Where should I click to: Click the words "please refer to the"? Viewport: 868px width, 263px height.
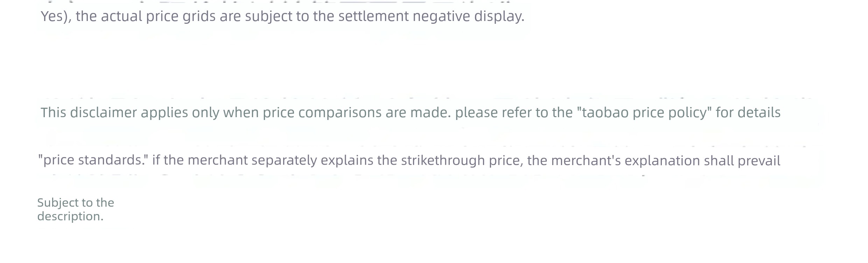[x=514, y=113]
